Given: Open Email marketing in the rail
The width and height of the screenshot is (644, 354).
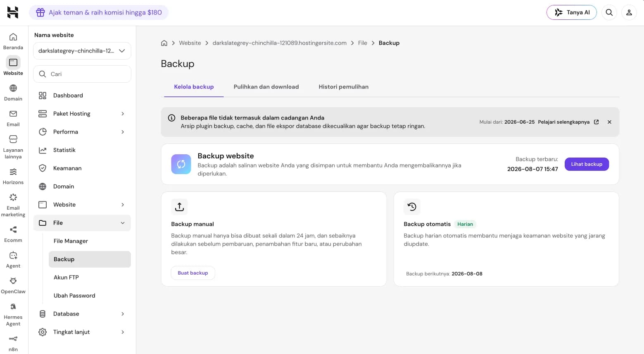Looking at the screenshot, I should coord(13,205).
